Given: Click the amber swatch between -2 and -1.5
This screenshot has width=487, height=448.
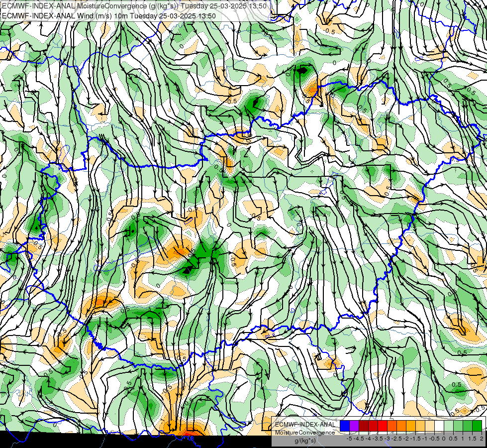Looking at the screenshot, I should tap(411, 426).
